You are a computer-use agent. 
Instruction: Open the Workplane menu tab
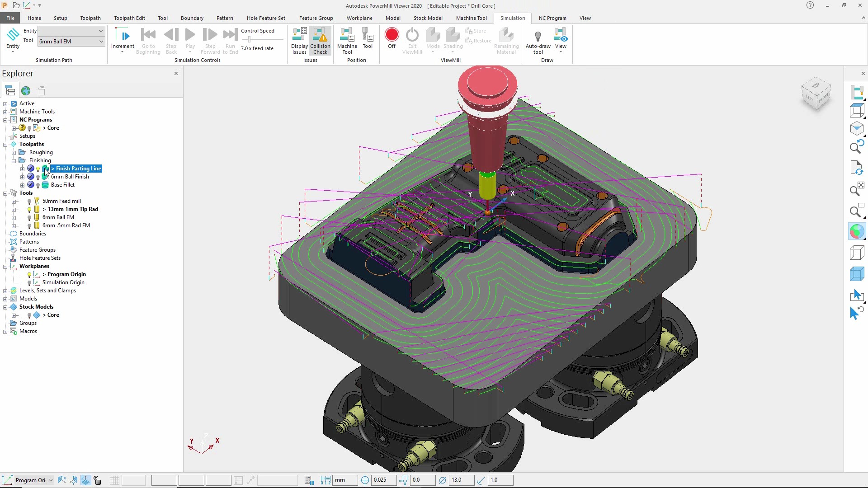359,18
